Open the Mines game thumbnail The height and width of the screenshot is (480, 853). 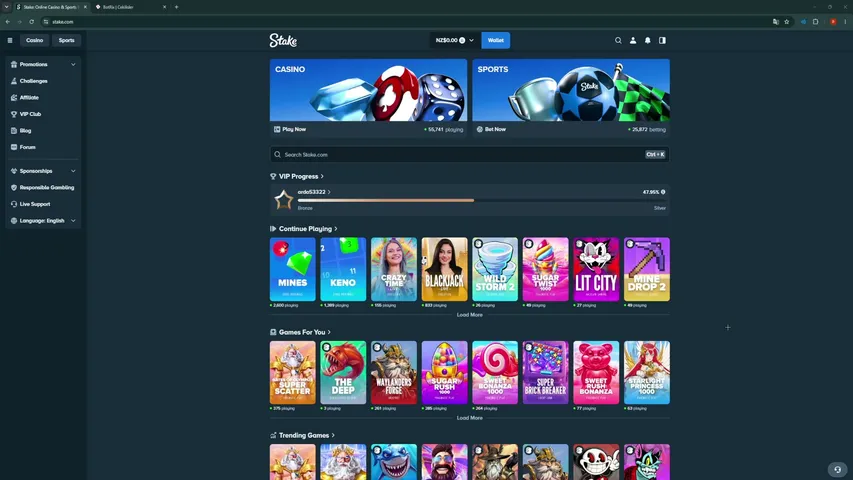point(293,269)
